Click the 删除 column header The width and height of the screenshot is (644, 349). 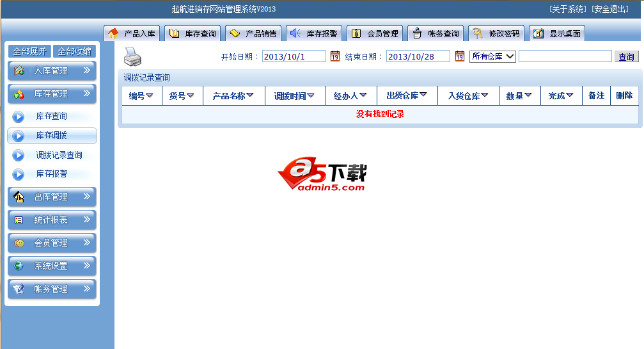(624, 95)
